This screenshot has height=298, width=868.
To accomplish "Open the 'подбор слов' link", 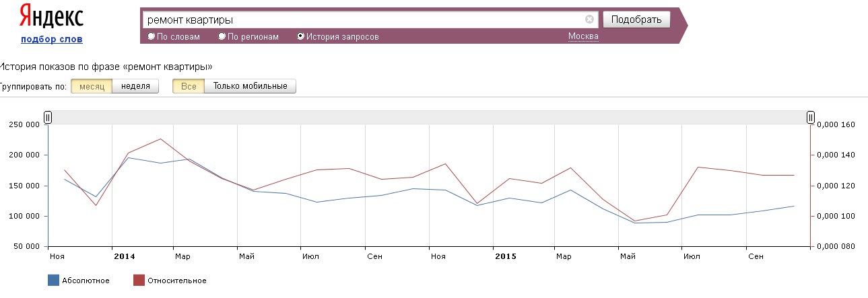I will click(52, 39).
